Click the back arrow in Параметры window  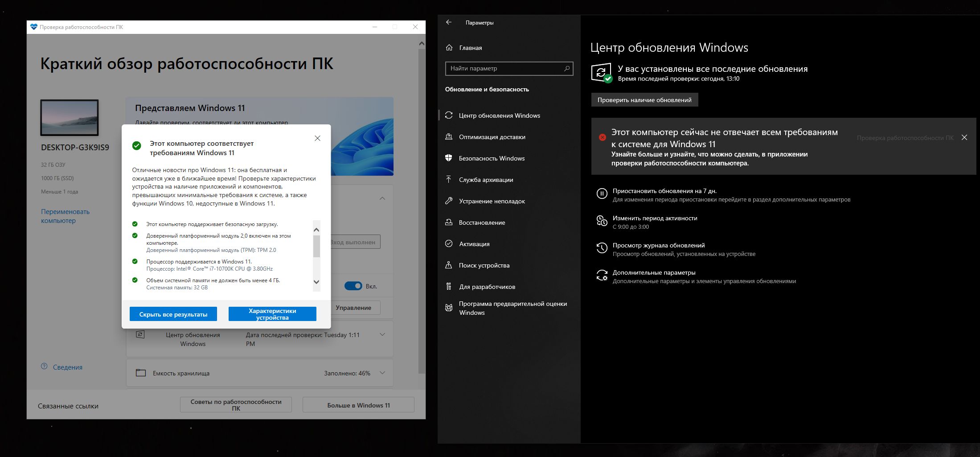coord(449,22)
